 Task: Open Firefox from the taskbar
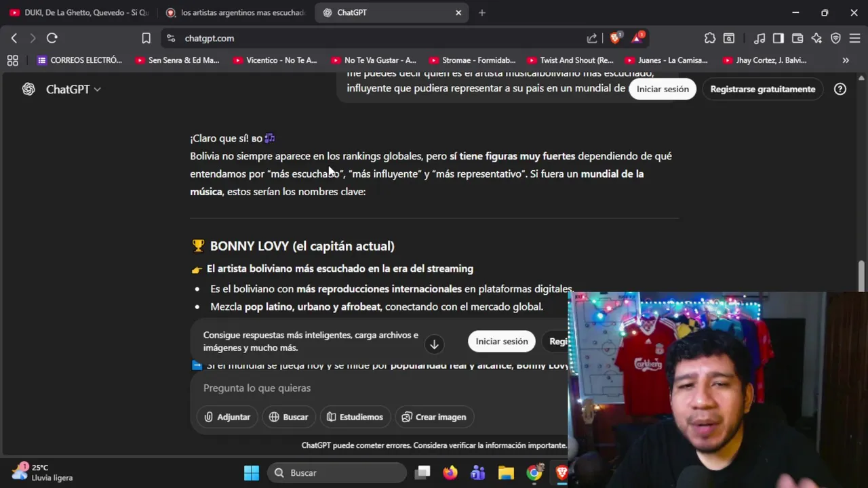click(x=450, y=472)
